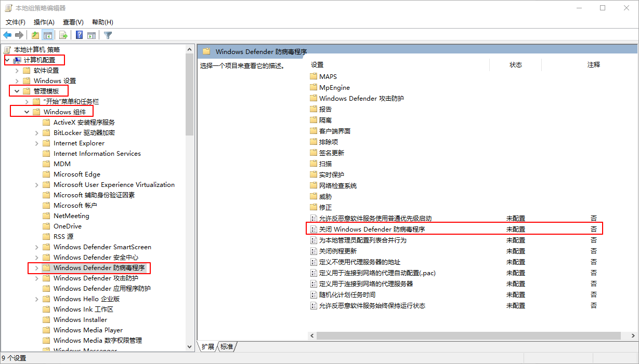Viewport: 639px width, 364px height.
Task: Select Windows Installer tree item
Action: pyautogui.click(x=80, y=319)
